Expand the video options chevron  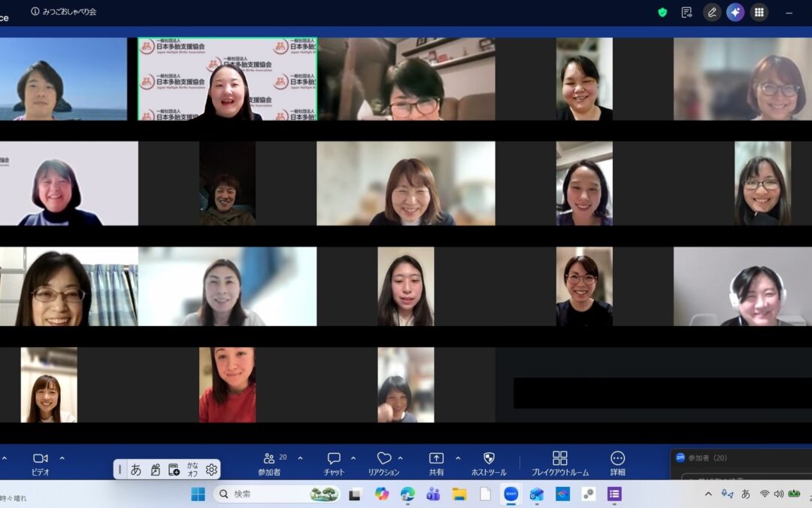point(62,458)
